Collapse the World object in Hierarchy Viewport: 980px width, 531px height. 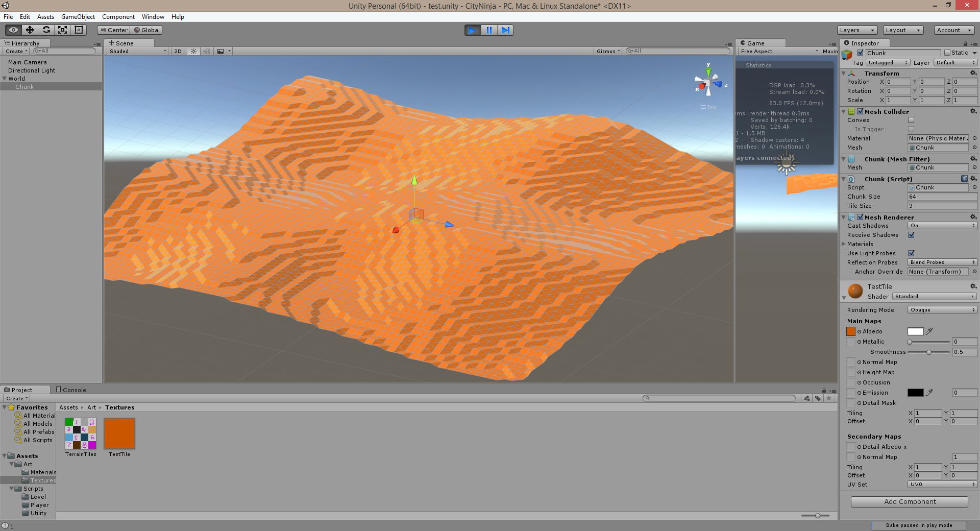[x=4, y=78]
